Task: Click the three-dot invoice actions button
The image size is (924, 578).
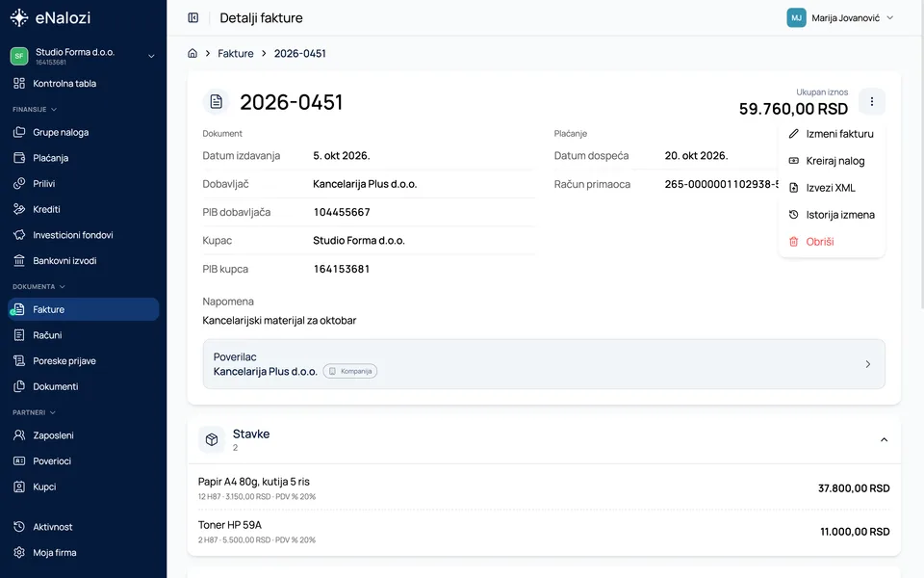Action: coord(872,101)
